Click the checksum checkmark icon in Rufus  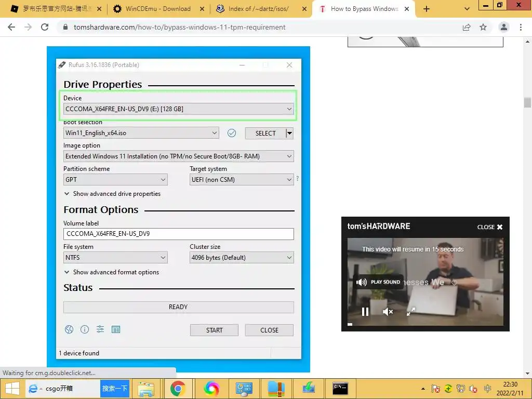click(232, 133)
